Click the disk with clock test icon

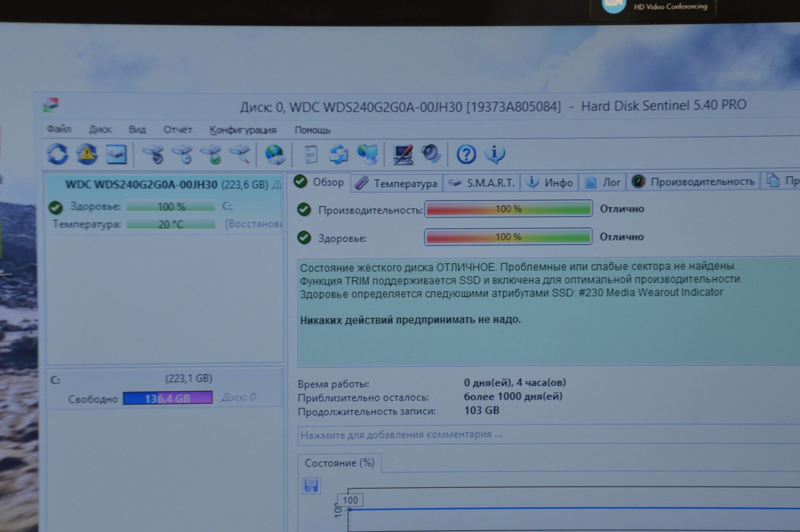click(183, 155)
